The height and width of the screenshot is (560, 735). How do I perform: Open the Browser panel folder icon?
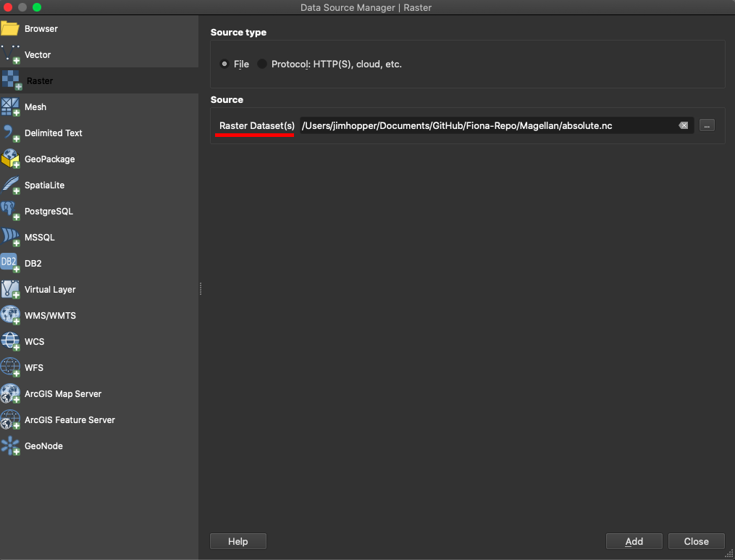10,29
